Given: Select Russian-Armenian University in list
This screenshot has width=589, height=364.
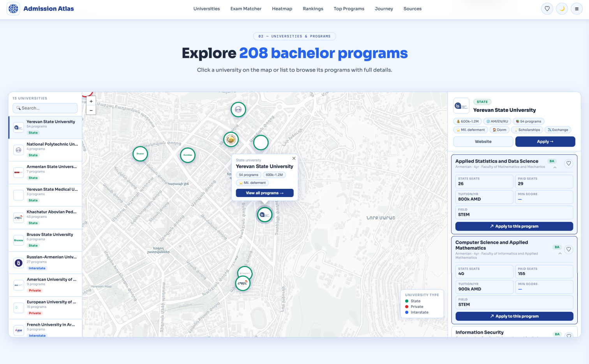Looking at the screenshot, I should click(46, 263).
